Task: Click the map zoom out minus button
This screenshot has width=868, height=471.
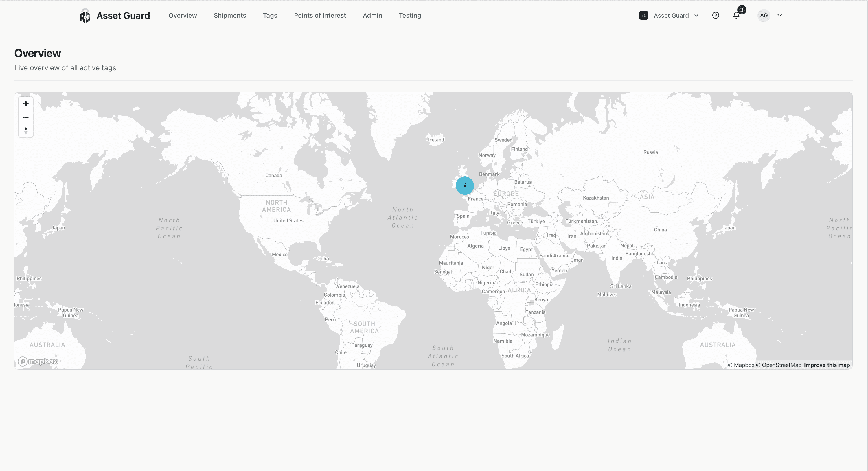Action: click(x=26, y=117)
